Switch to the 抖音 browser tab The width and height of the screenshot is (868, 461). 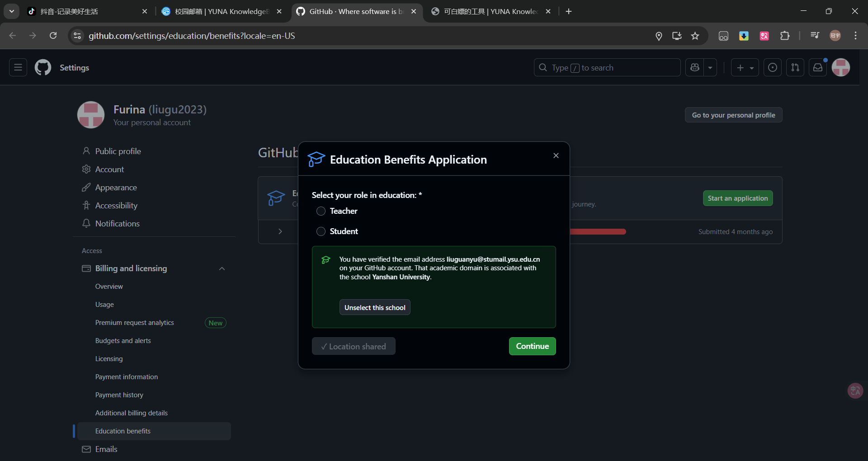click(86, 11)
